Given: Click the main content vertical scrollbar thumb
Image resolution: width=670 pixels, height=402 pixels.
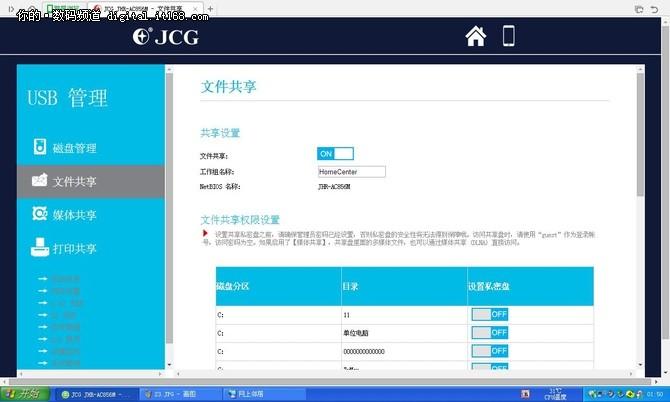Looking at the screenshot, I should 640,135.
